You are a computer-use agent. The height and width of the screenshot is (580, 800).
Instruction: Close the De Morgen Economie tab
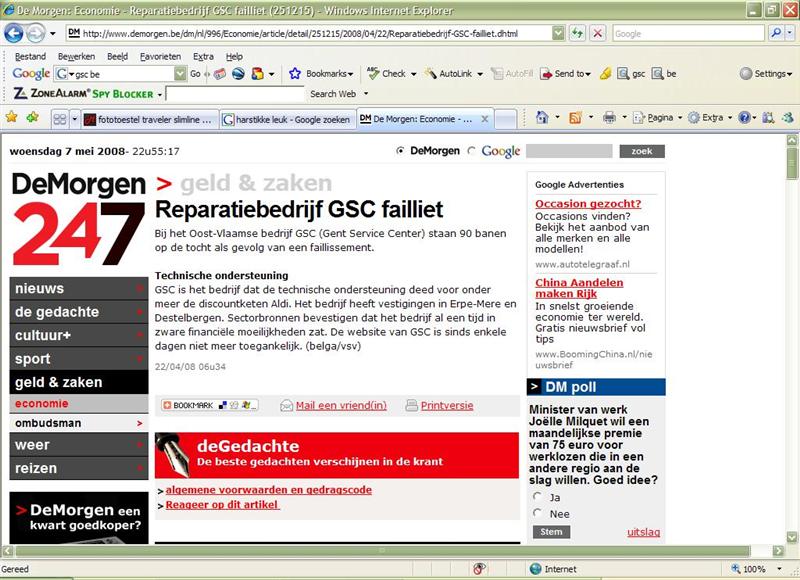coord(485,119)
